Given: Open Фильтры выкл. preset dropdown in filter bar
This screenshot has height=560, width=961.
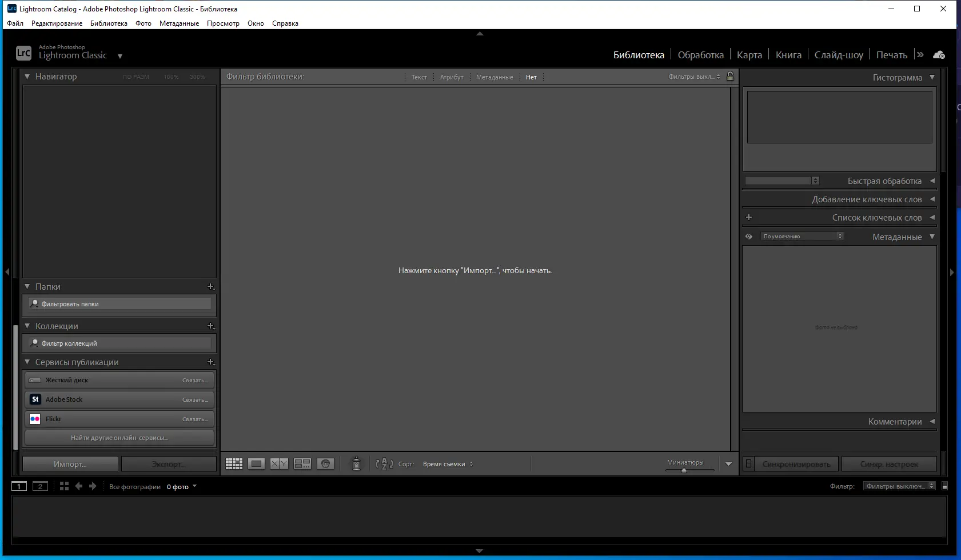Looking at the screenshot, I should pyautogui.click(x=695, y=77).
